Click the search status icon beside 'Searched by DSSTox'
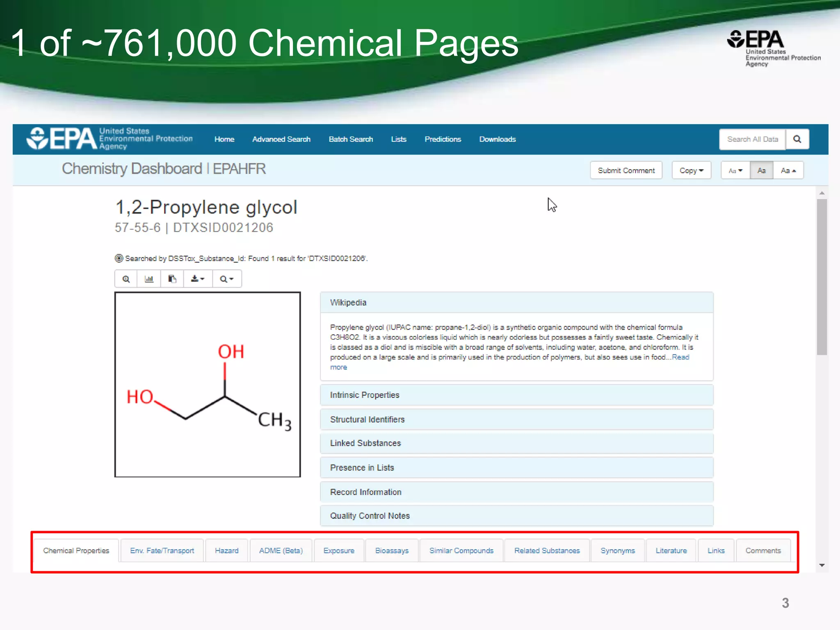Screen dimensions: 840x630 point(119,258)
